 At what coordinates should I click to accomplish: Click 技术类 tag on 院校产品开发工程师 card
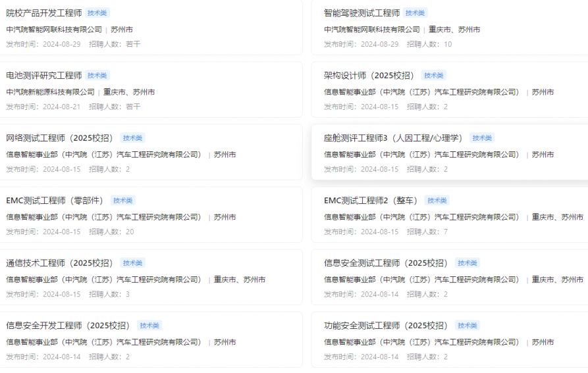tap(97, 13)
